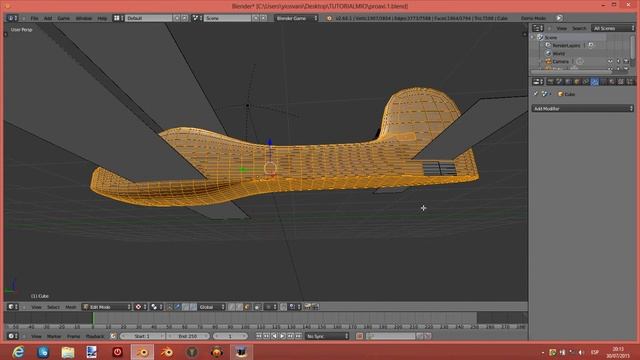Select World in the outliner
Viewport: 640px width, 360px height.
558,53
